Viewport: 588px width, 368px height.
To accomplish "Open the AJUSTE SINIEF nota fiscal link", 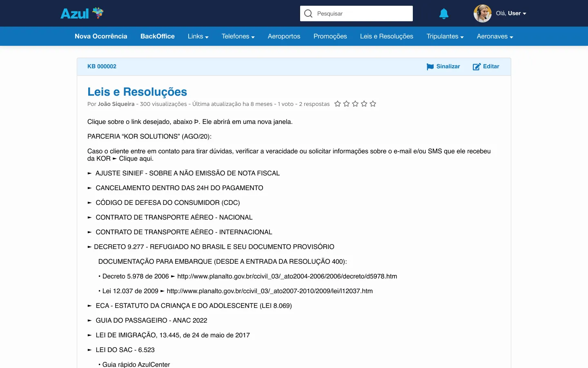I will 187,173.
